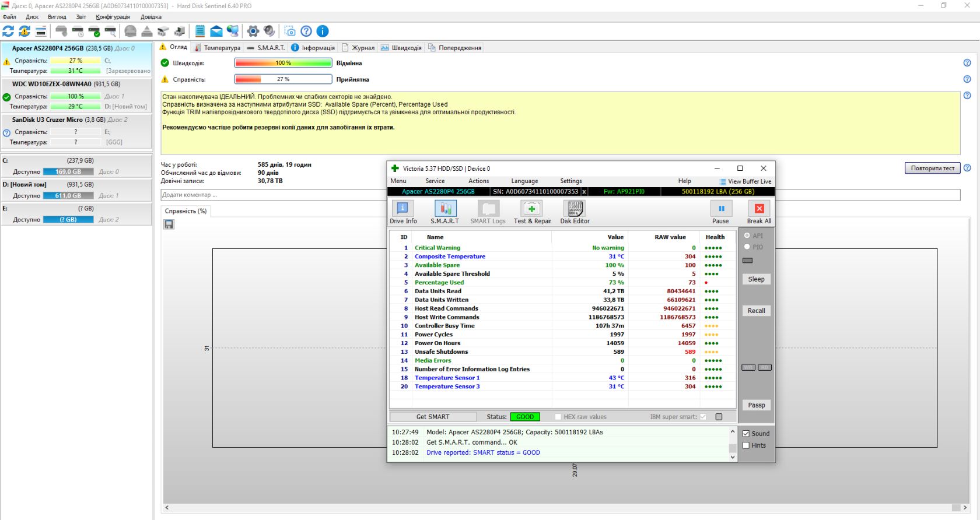This screenshot has width=980, height=520.
Task: Click the Passp button in Victoria
Action: point(757,405)
